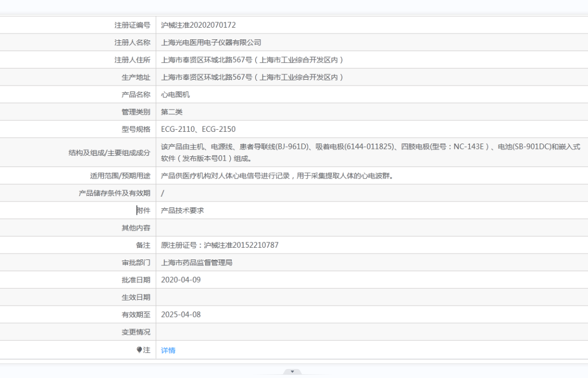
Task: Click the 管理类别 label
Action: (136, 112)
